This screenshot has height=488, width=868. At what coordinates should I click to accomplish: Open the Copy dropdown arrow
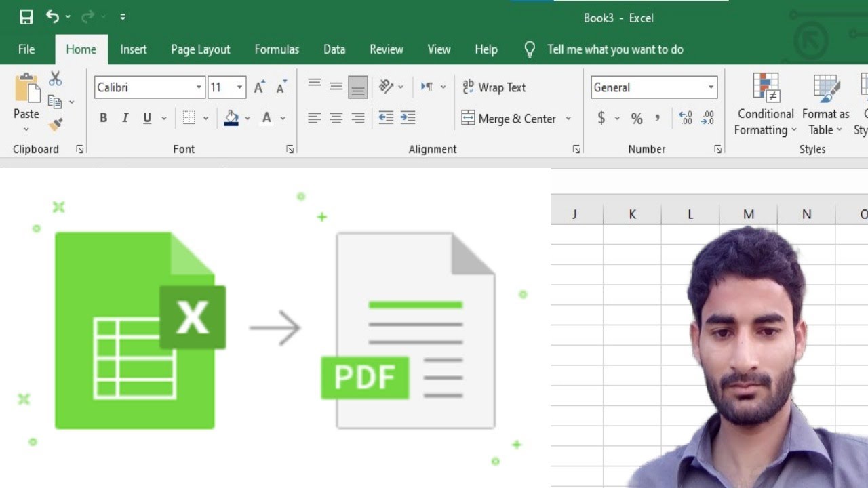pos(71,102)
